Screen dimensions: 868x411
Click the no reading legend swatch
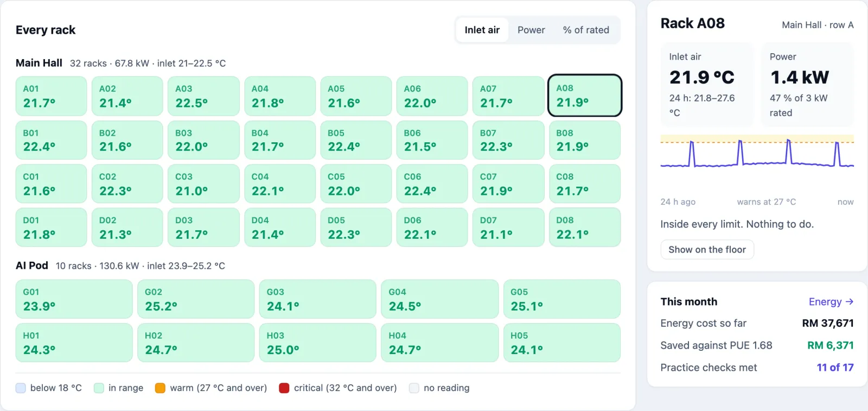click(414, 388)
